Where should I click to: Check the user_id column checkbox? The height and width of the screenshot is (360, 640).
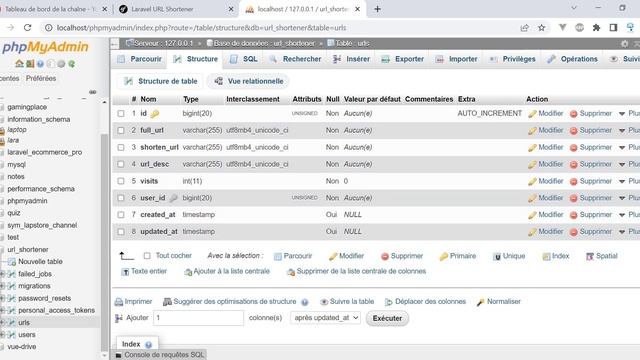point(121,198)
